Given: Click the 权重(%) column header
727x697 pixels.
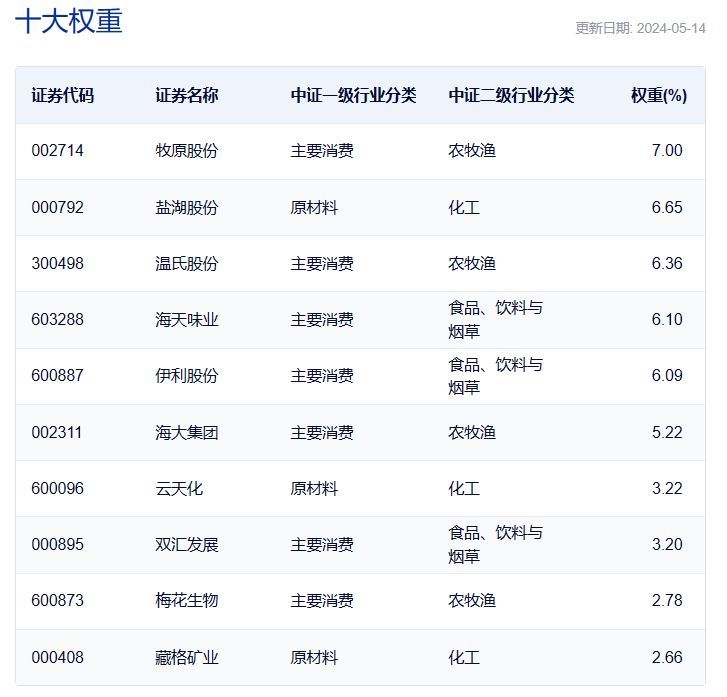Looking at the screenshot, I should pos(659,95).
